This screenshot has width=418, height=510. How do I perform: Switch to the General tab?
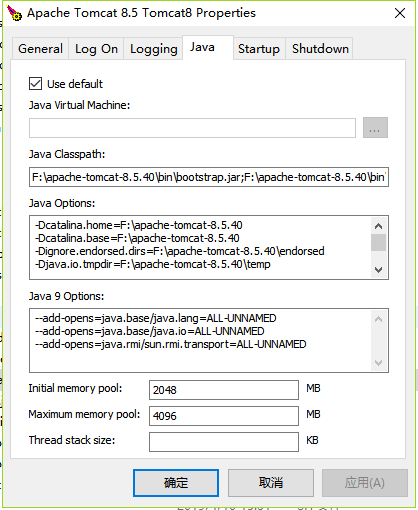pyautogui.click(x=40, y=49)
